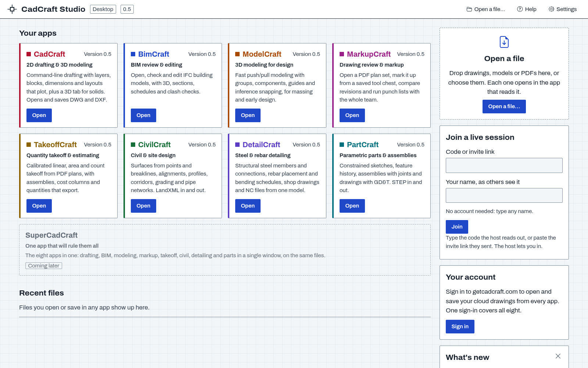
Task: Click the Join a live session heading
Action: point(480,137)
